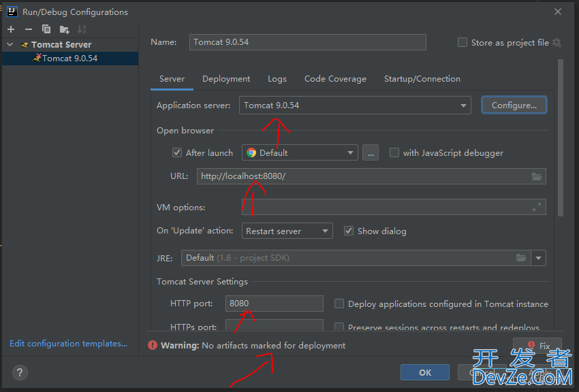Screen dimensions: 579x392
Task: Click the Fix button for the warning
Action: pyautogui.click(x=537, y=346)
